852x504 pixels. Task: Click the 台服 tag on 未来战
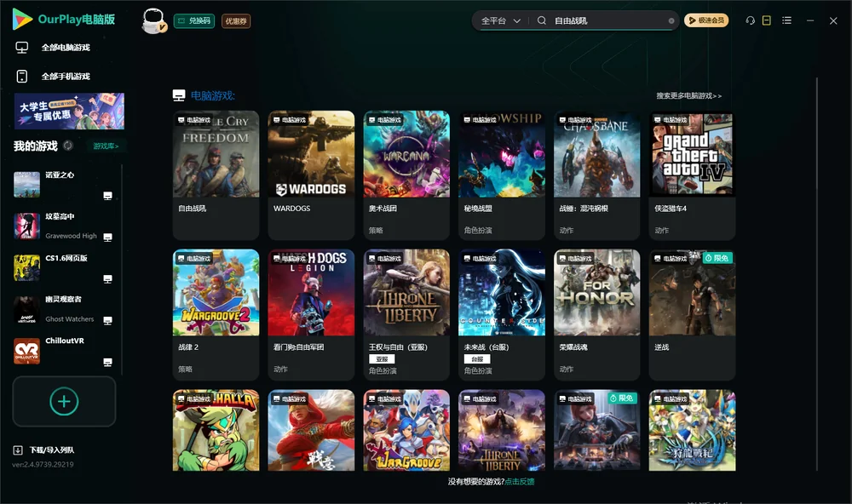477,359
